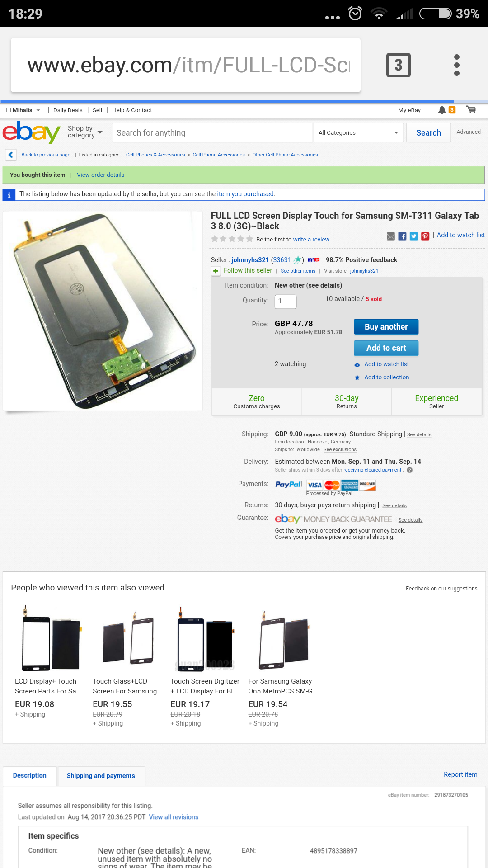Select the Description tab

[30, 776]
